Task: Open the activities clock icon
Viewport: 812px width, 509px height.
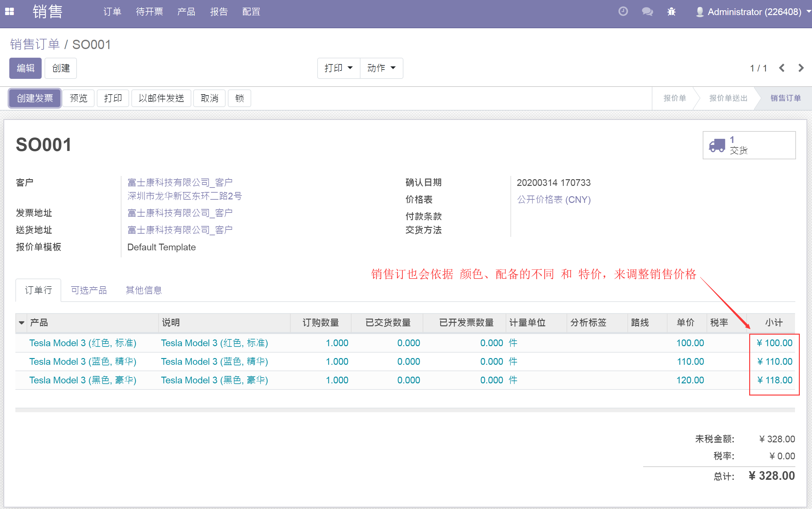Action: coord(623,12)
